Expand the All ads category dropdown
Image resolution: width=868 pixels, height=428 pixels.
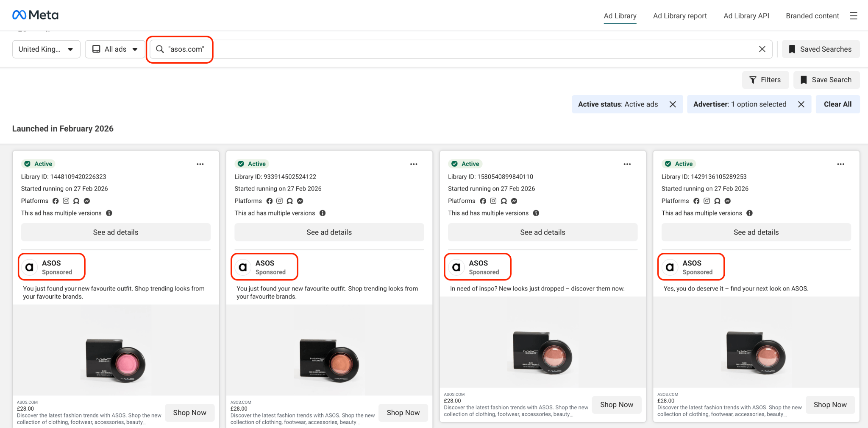115,49
